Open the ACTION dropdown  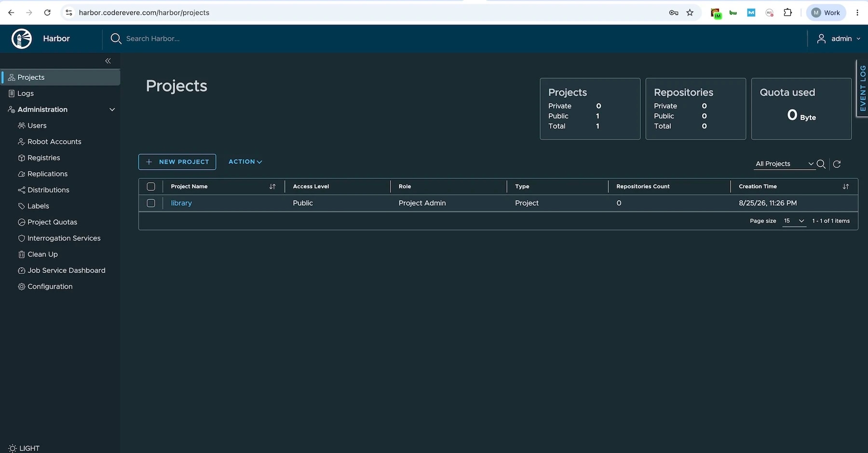[x=245, y=162]
